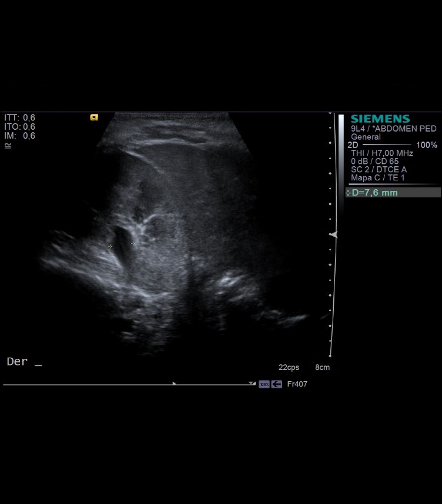Click the cine bar middle marker
This screenshot has width=442, height=504.
click(x=174, y=383)
